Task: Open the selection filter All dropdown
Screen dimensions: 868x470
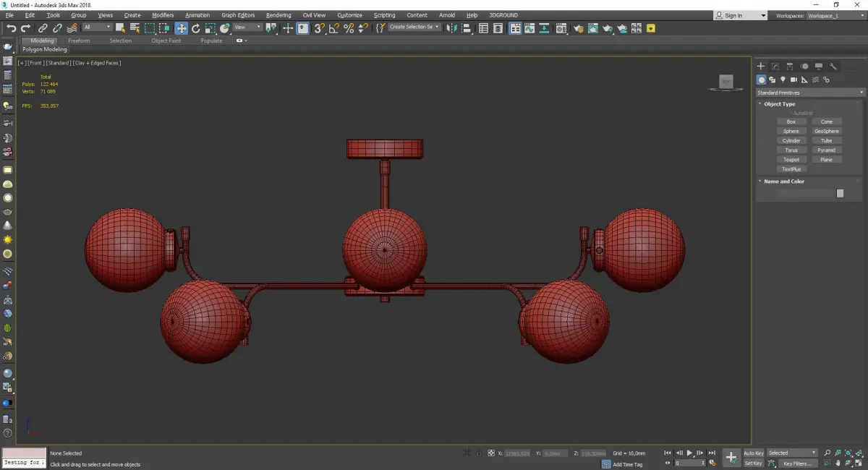Action: pyautogui.click(x=97, y=27)
